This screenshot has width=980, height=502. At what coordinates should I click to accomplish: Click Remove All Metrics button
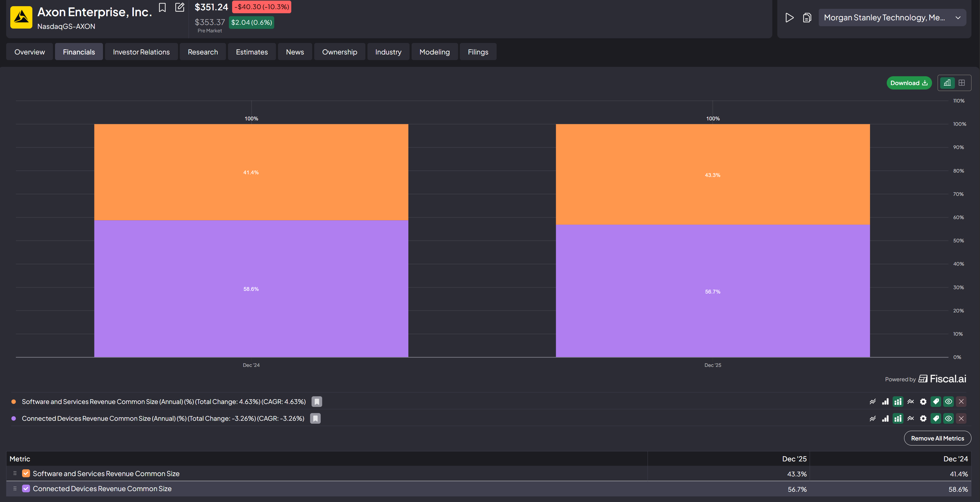tap(937, 438)
